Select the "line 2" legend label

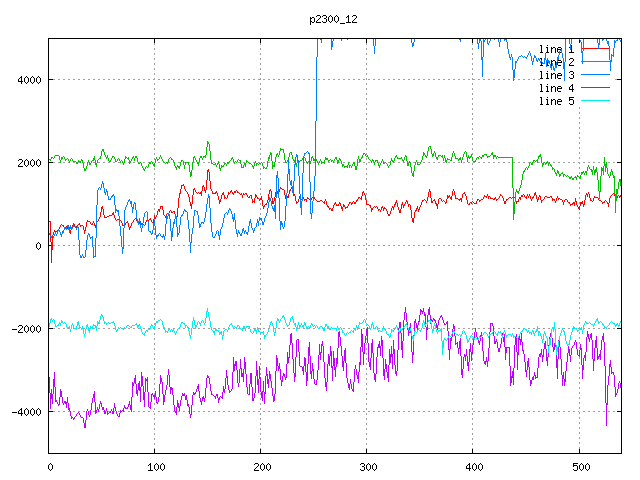pos(556,62)
